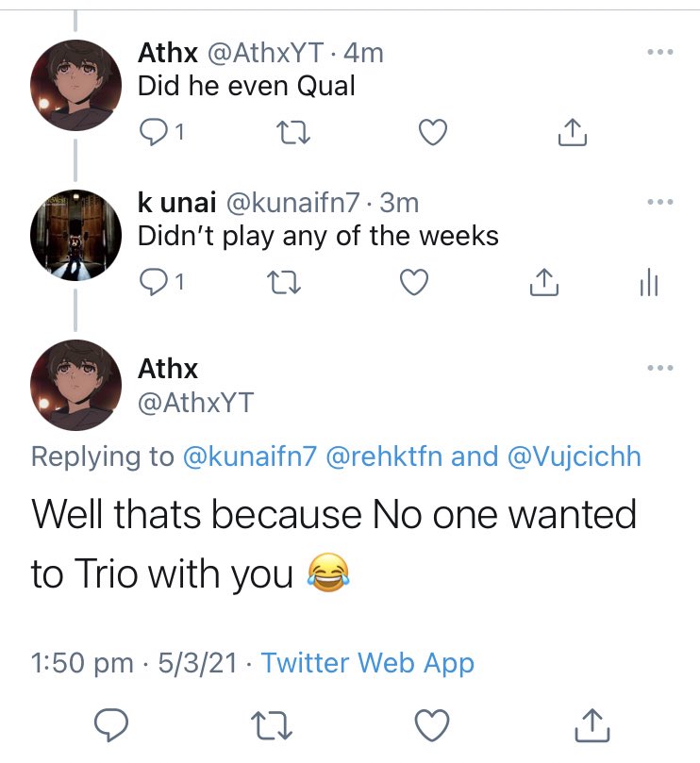This screenshot has height=763, width=700.
Task: Click the Twitter Web App source link
Action: click(367, 663)
